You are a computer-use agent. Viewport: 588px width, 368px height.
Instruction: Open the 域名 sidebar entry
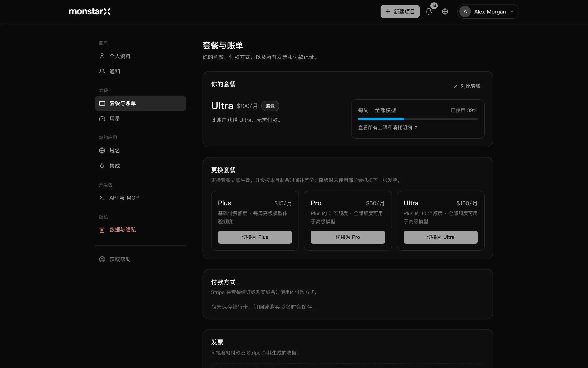[x=140, y=151]
